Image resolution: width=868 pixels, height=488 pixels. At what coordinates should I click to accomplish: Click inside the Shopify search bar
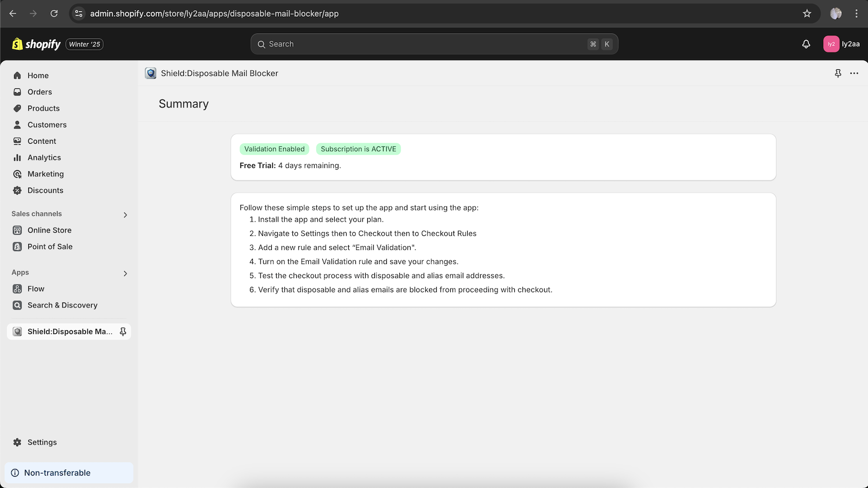(434, 44)
